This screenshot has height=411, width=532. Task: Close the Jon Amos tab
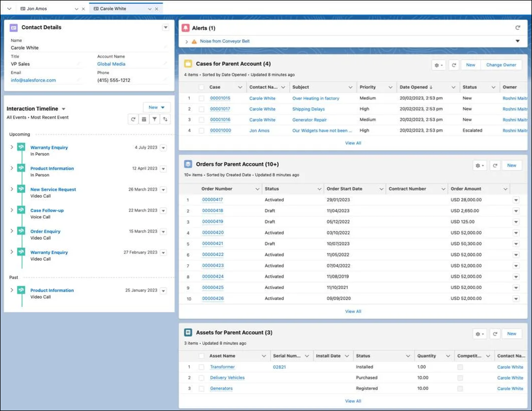point(83,9)
